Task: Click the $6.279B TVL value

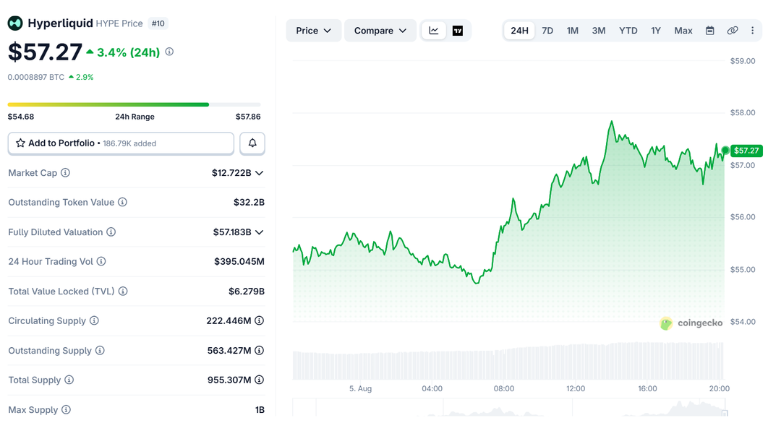Action: point(246,291)
